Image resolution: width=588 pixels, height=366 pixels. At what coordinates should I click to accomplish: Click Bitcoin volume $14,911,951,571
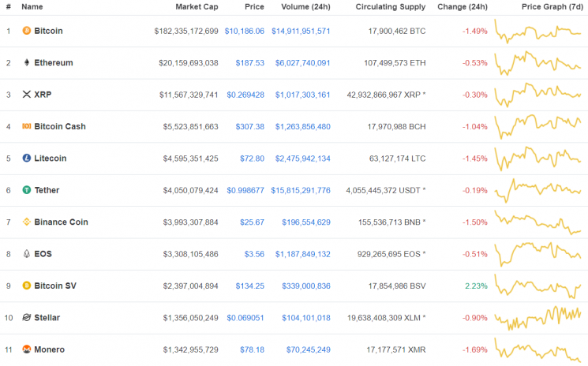pos(301,31)
